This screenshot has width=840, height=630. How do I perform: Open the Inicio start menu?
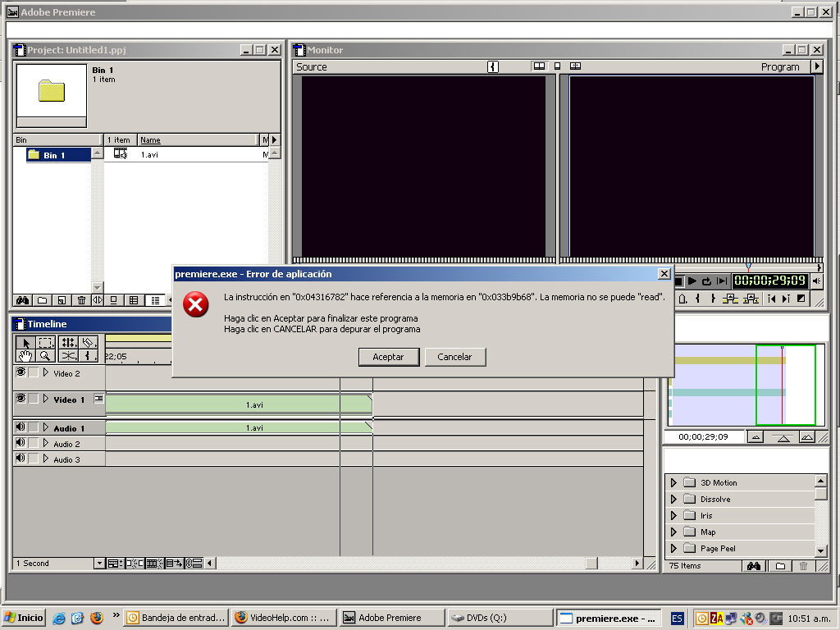pos(24,618)
